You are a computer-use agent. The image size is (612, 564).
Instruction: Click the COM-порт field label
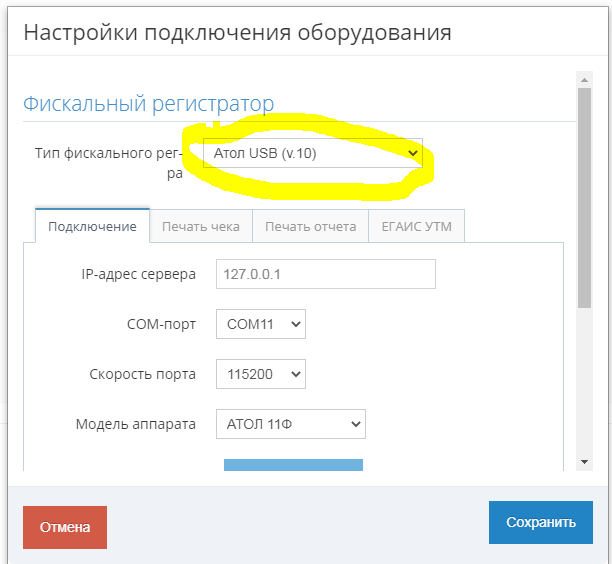point(161,324)
